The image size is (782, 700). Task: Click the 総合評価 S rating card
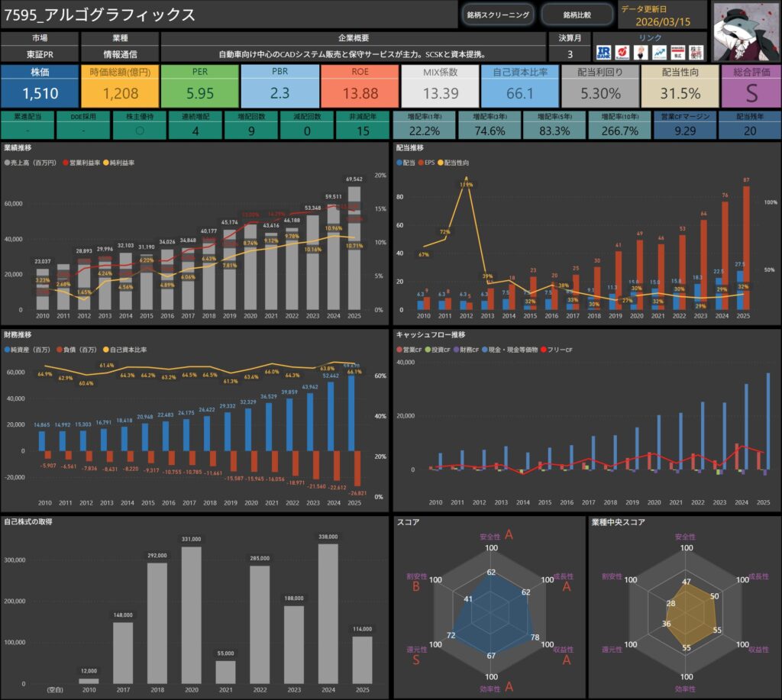(750, 85)
